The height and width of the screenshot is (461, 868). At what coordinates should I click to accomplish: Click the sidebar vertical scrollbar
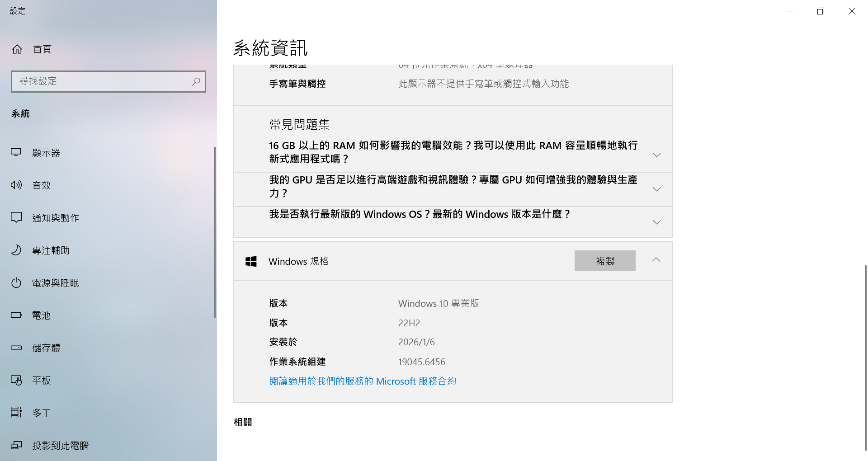coord(215,232)
